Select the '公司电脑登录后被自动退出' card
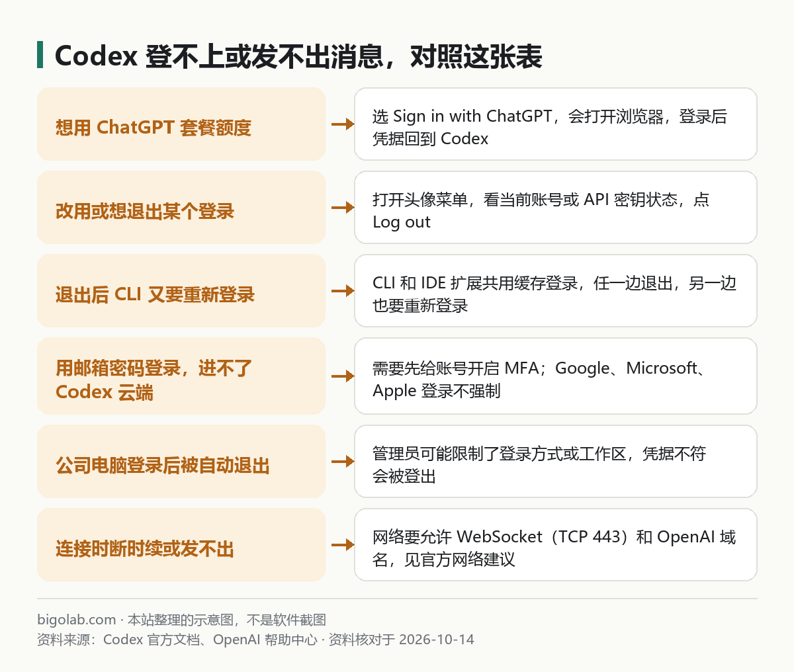Screen dimensions: 794x672 (181, 461)
